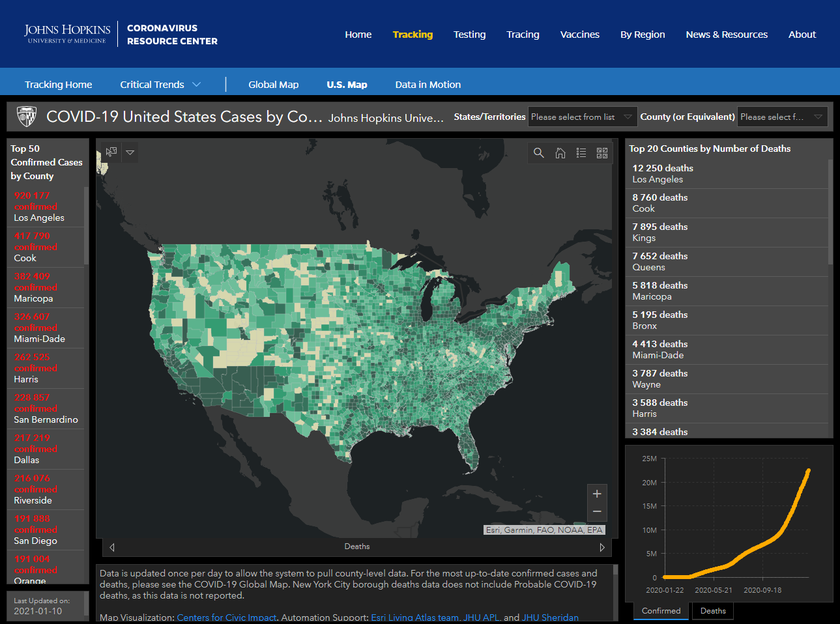
Task: Zoom out with the map minus button
Action: point(597,511)
